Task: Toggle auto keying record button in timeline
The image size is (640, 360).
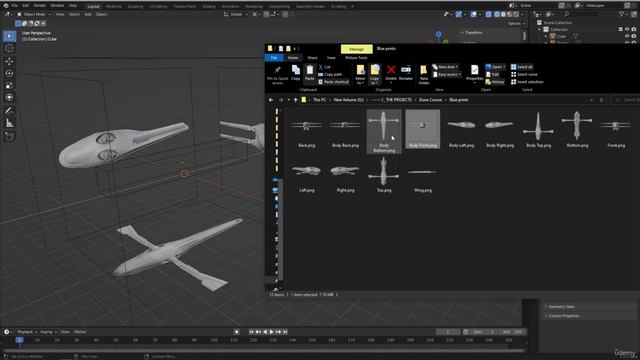Action: 236,332
